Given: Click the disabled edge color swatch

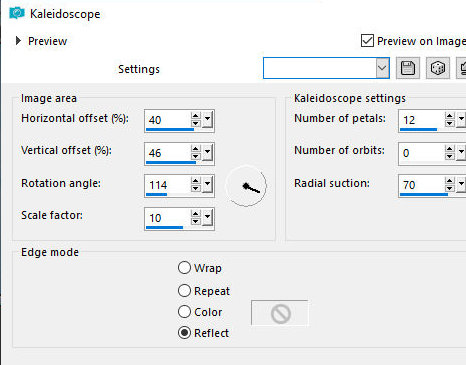Looking at the screenshot, I should click(x=280, y=313).
